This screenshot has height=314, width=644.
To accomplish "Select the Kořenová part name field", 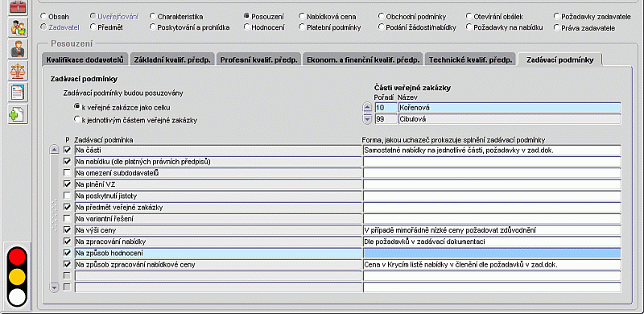I will [x=510, y=108].
